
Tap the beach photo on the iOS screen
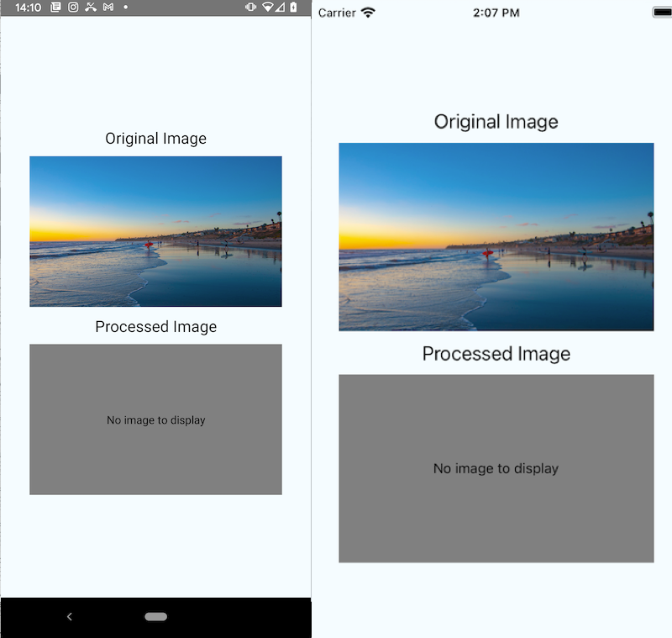496,237
